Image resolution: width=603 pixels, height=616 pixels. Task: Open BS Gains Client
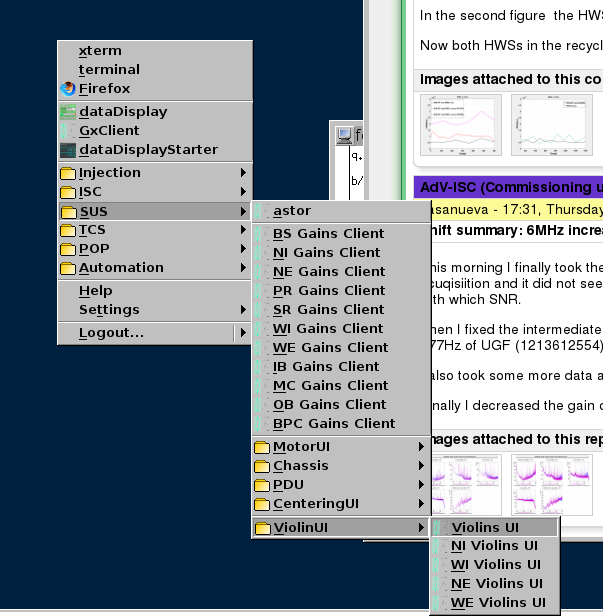pos(328,234)
